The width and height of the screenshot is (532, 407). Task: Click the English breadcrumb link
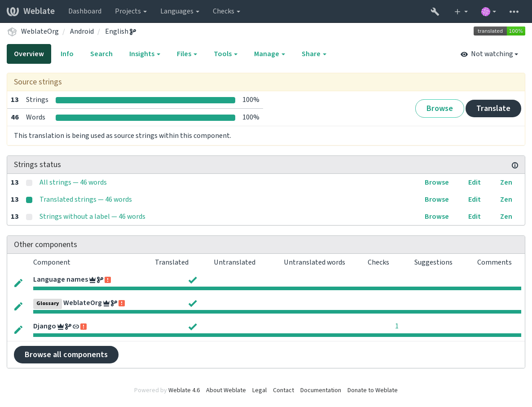tap(116, 31)
